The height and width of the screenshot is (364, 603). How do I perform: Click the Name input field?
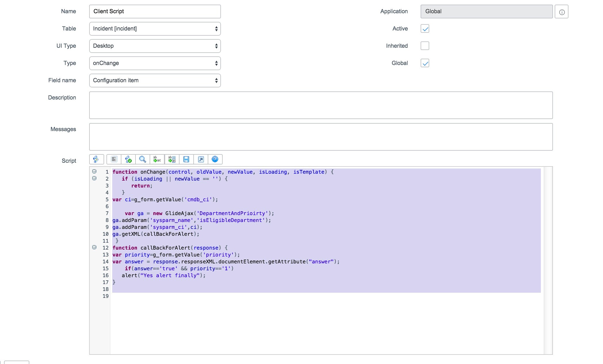155,12
